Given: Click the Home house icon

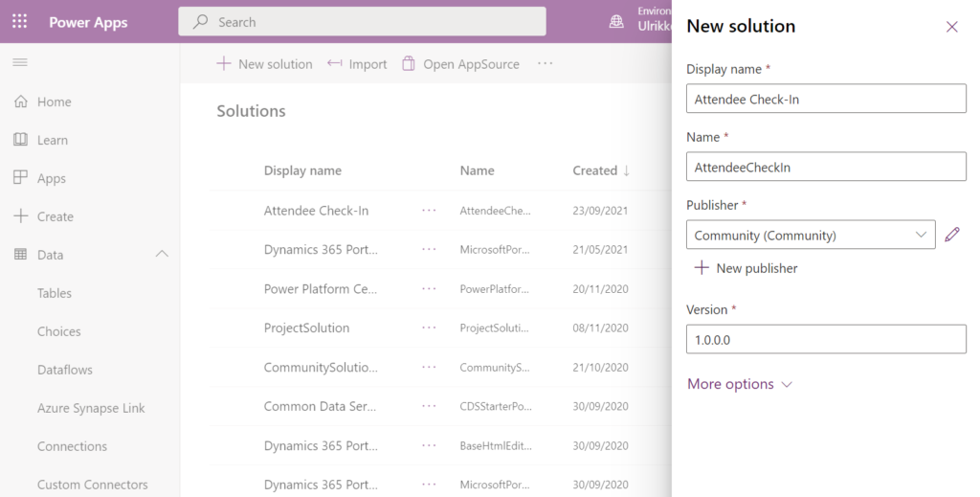Looking at the screenshot, I should (x=21, y=102).
